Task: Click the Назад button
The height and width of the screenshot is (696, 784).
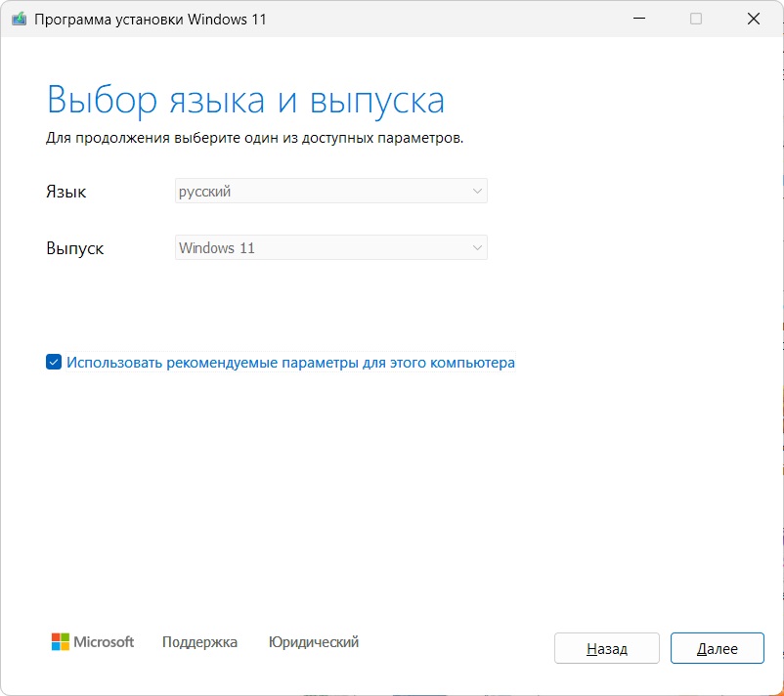Action: click(x=606, y=648)
